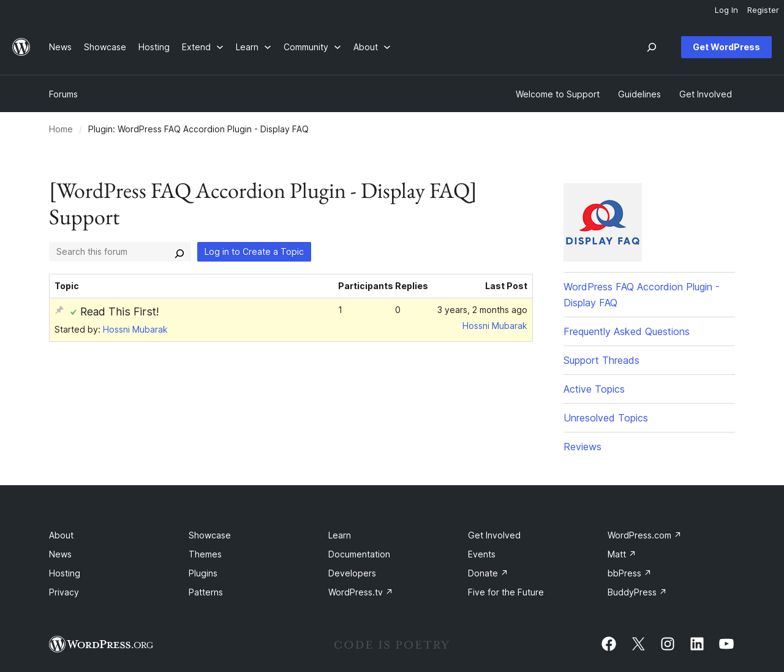Viewport: 784px width, 672px height.
Task: Open Welcome to Support page
Action: (x=557, y=94)
